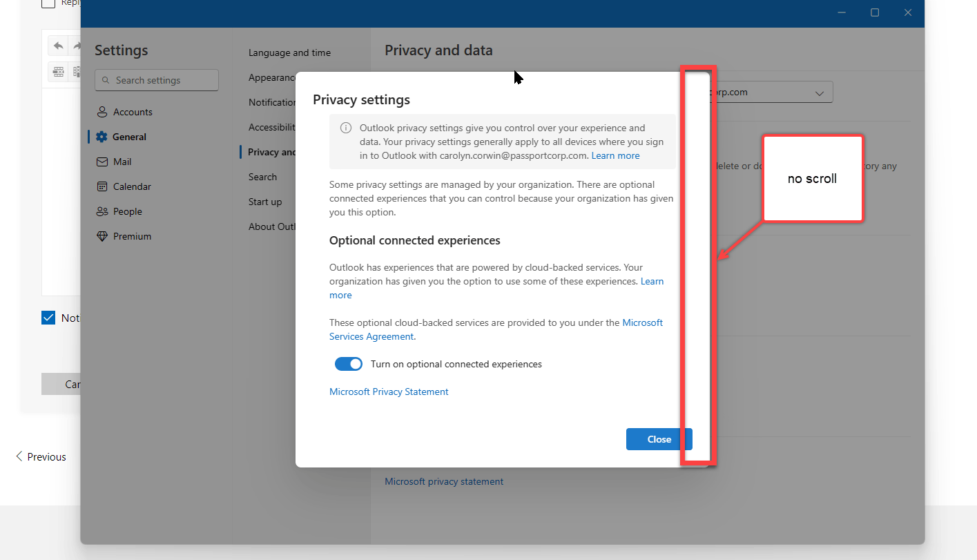Close the Privacy settings dialog
Viewport: 977px width, 560px height.
[x=659, y=439]
